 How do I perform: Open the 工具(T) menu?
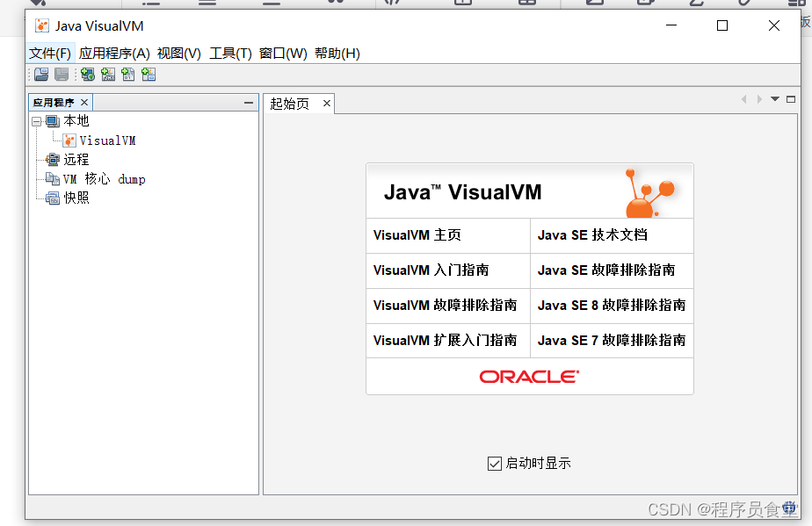(230, 54)
